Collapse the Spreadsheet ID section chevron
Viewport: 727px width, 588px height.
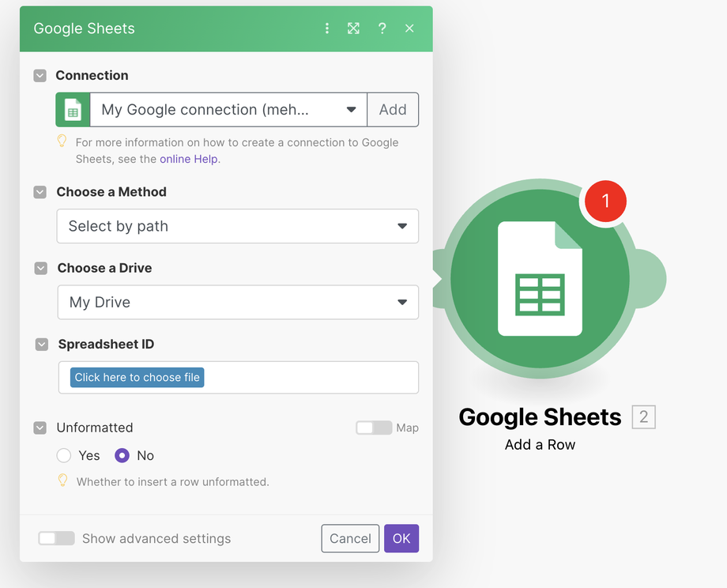(x=42, y=344)
